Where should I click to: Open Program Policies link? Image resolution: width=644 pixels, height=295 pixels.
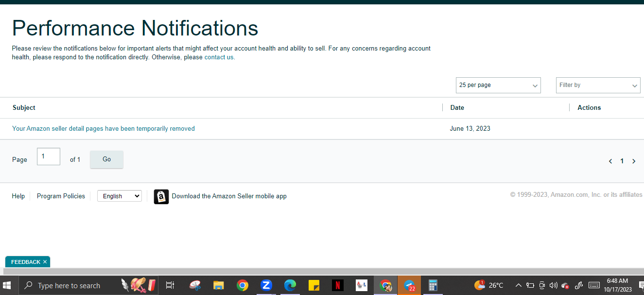click(x=61, y=196)
